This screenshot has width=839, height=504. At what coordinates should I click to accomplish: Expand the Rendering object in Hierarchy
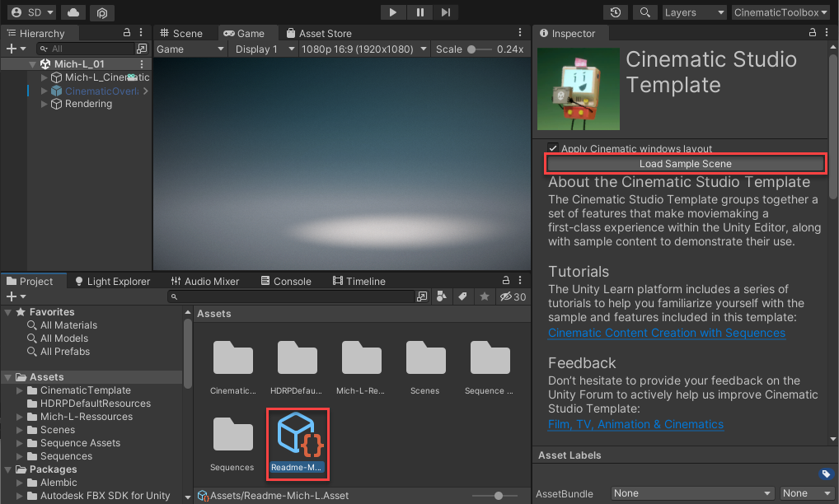(45, 105)
